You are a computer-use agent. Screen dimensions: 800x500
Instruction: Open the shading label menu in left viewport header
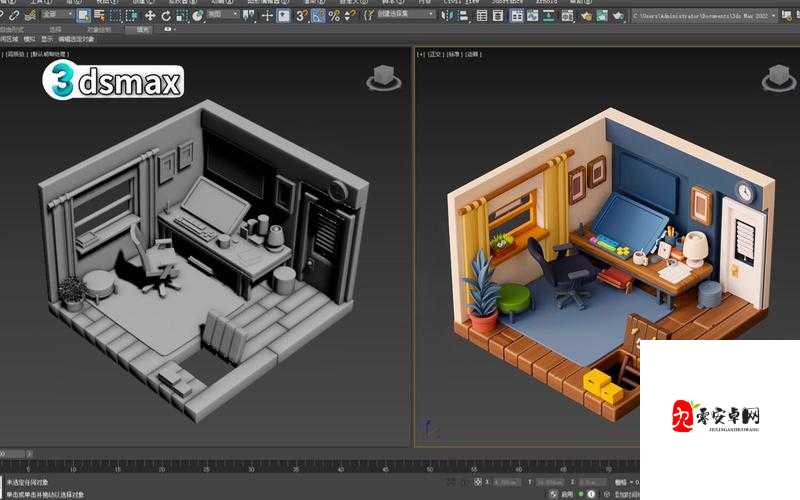tap(48, 54)
